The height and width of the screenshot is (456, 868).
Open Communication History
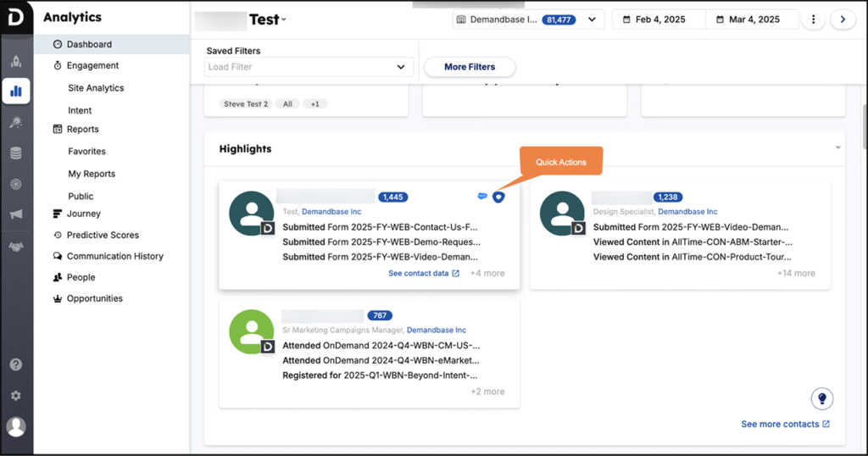pos(114,256)
